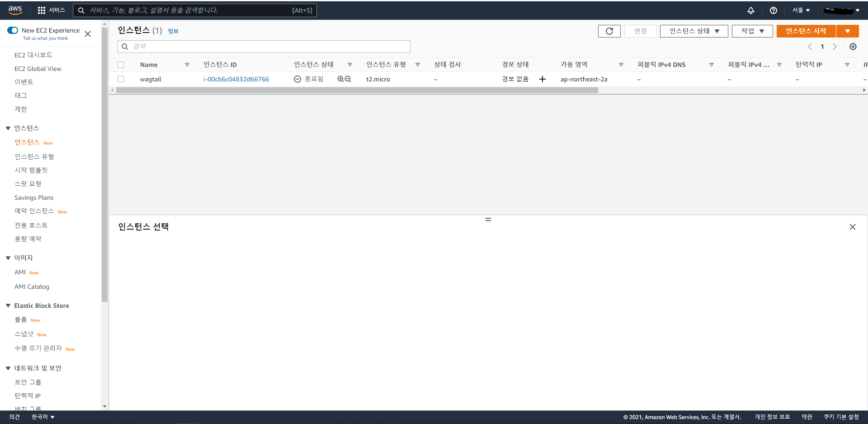Click the t2.micro instance type cell
The width and height of the screenshot is (868, 424).
(378, 79)
